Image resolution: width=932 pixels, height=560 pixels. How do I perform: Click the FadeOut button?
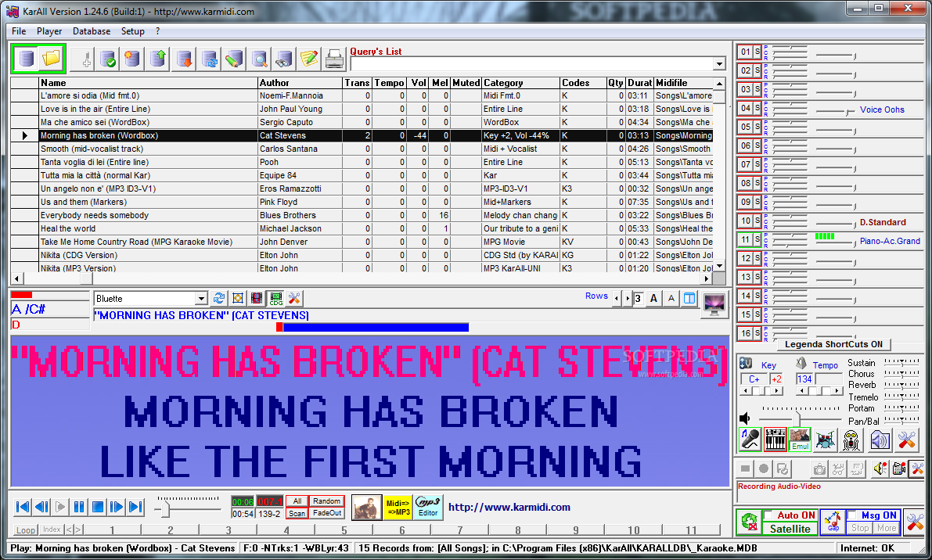click(x=326, y=513)
